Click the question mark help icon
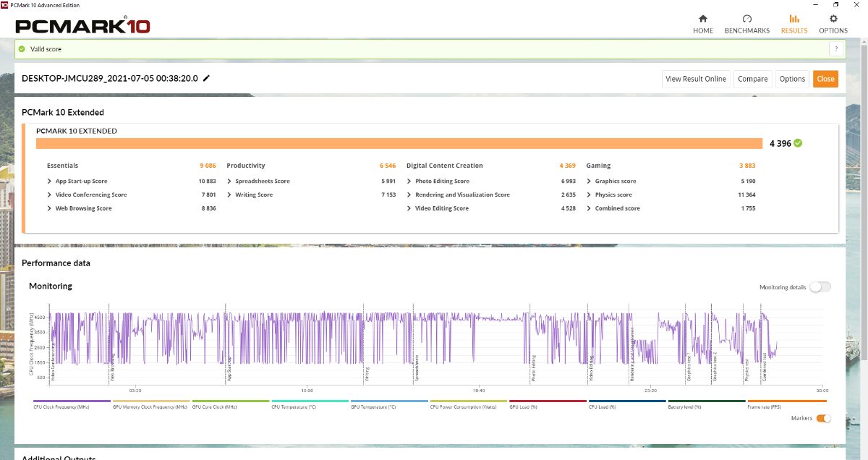The width and height of the screenshot is (868, 460). point(837,49)
